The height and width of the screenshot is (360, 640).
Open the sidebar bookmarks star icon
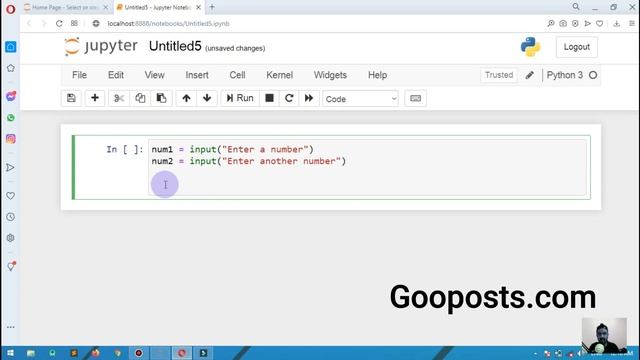(11, 68)
